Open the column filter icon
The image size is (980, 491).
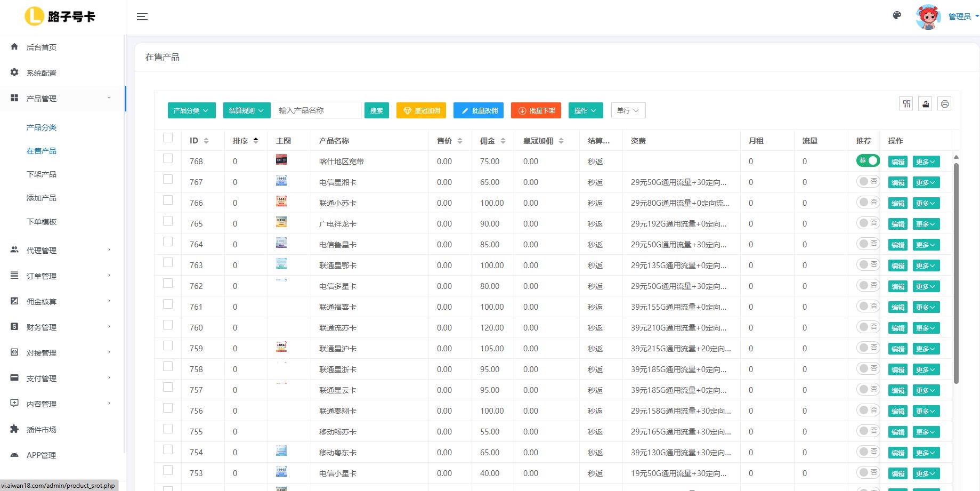coord(906,104)
